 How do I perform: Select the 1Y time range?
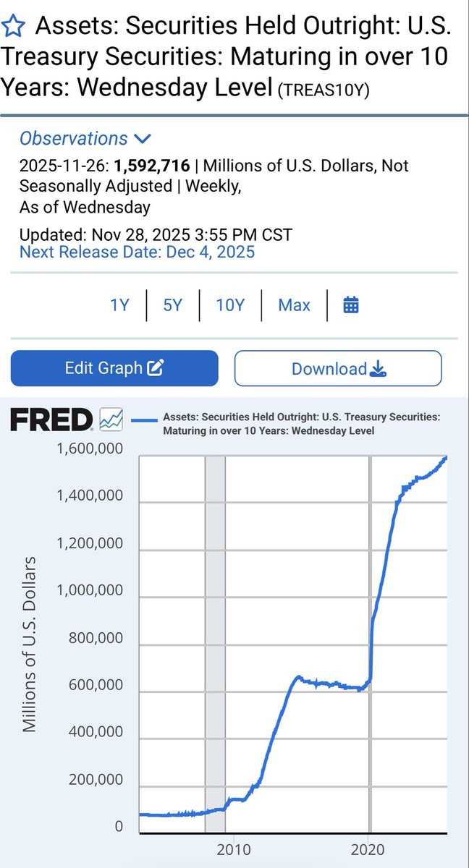tap(119, 305)
